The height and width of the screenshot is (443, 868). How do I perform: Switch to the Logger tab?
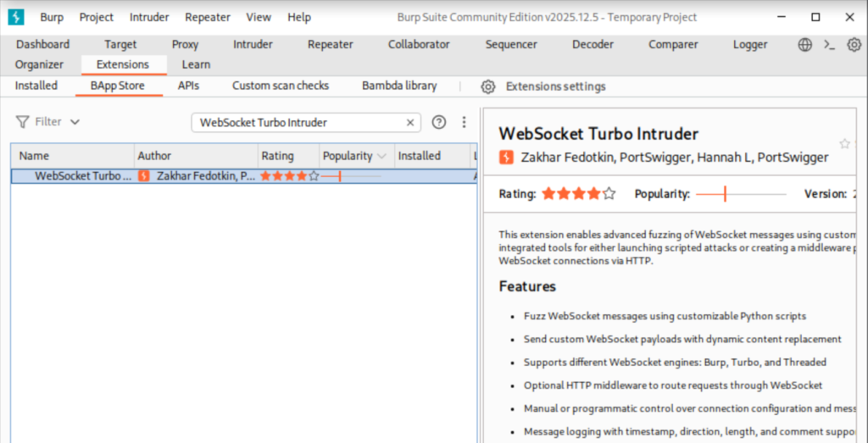point(750,45)
